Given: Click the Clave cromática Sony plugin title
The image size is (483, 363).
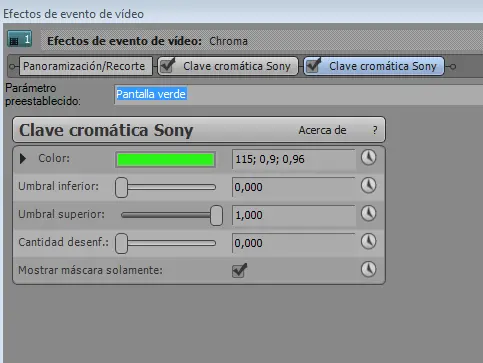Looking at the screenshot, I should click(106, 130).
